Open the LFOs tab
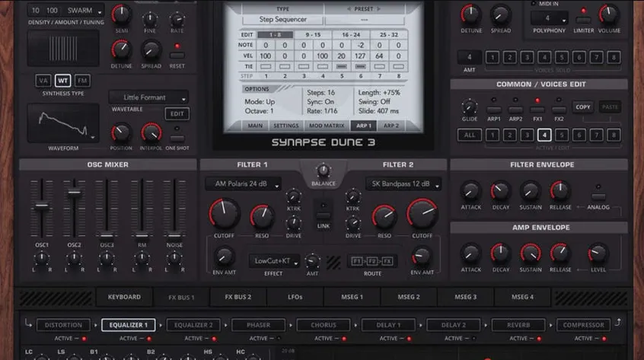This screenshot has width=644, height=360. tap(295, 297)
